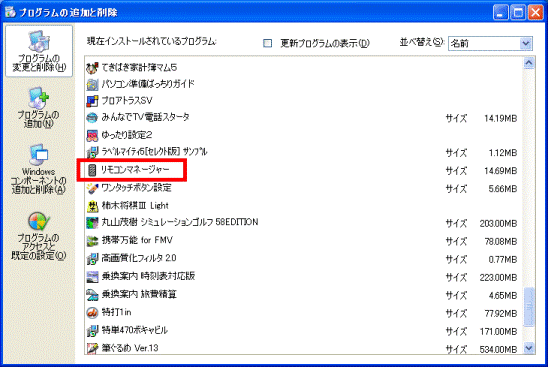
Task: Select ゆったり設定2 entry name
Action: [127, 135]
